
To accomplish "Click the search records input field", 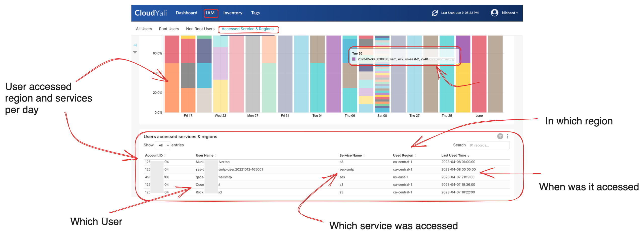I will 488,145.
